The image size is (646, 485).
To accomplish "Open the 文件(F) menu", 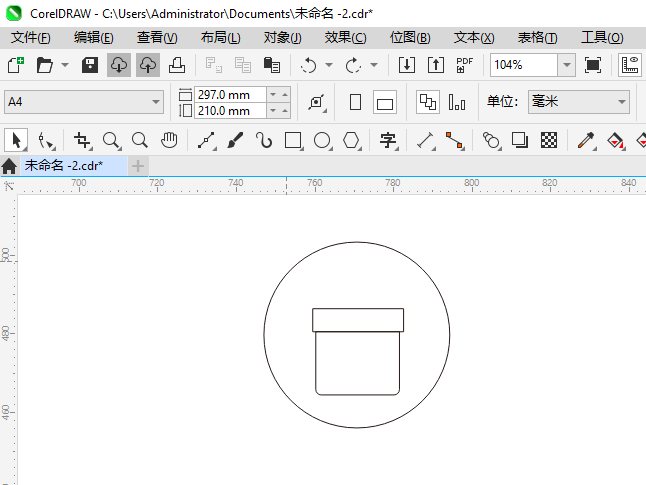I will click(x=30, y=37).
